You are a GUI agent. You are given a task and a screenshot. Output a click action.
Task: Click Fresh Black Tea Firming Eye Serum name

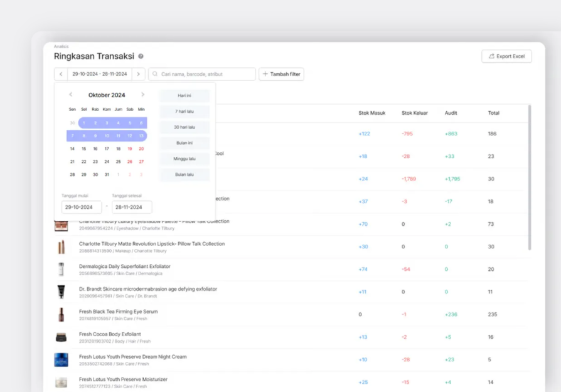[118, 312]
